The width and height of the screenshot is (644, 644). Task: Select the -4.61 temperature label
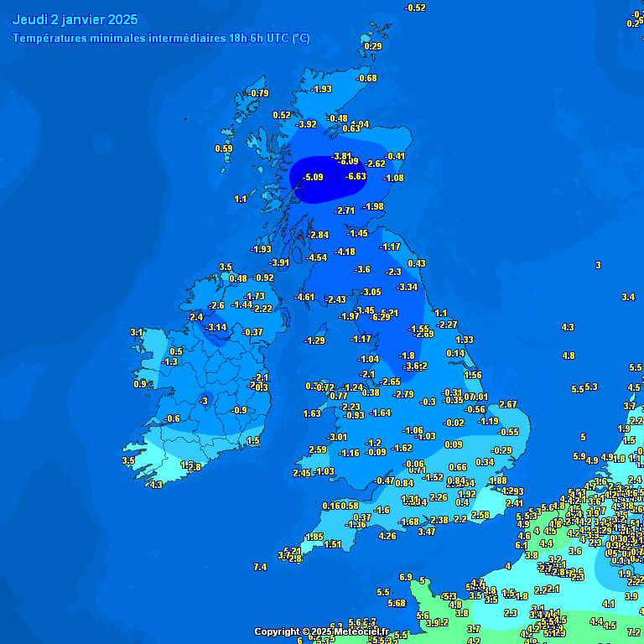tap(304, 297)
